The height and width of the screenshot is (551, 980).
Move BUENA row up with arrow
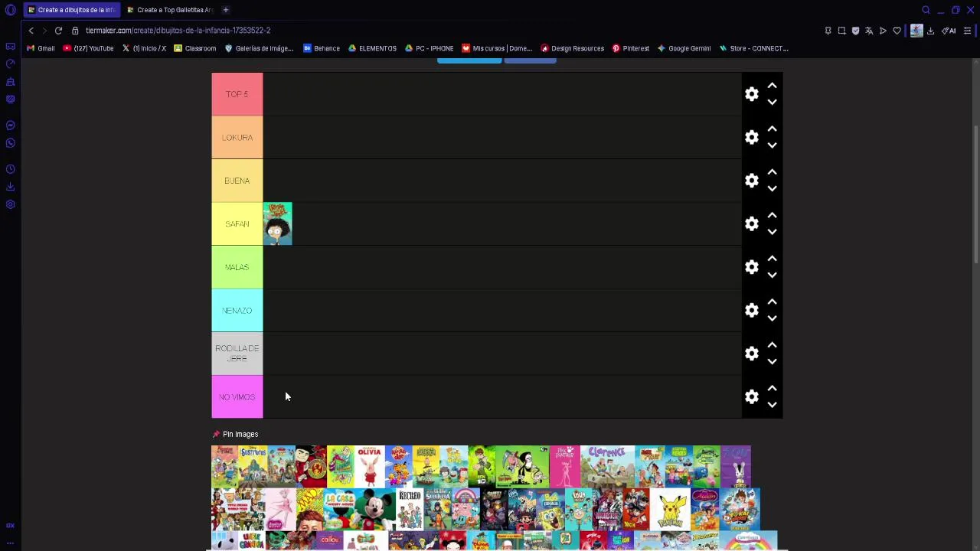click(x=772, y=172)
